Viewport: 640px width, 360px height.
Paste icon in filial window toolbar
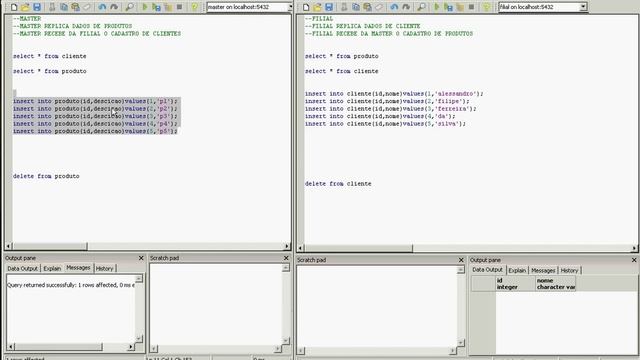[367, 7]
